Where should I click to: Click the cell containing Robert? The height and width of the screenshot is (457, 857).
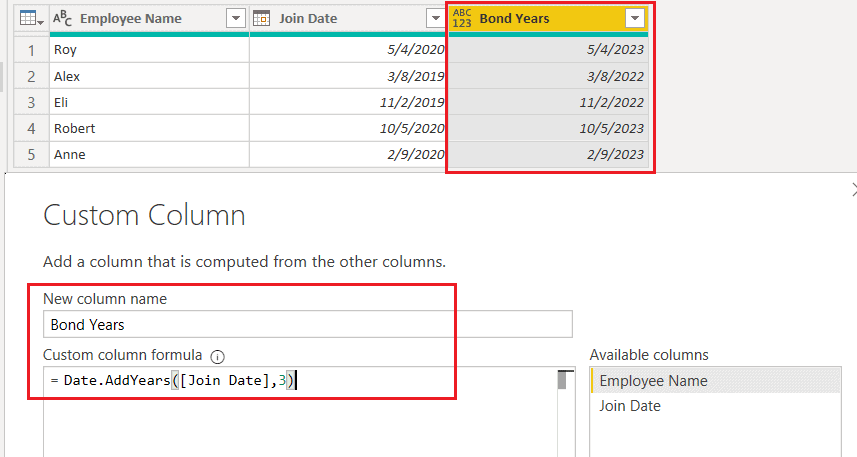point(149,128)
